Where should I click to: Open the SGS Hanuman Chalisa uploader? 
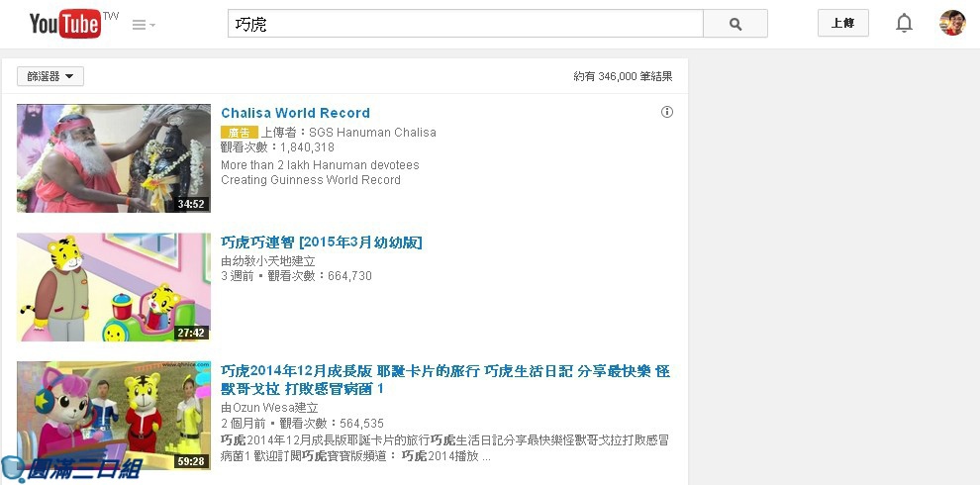point(372,133)
